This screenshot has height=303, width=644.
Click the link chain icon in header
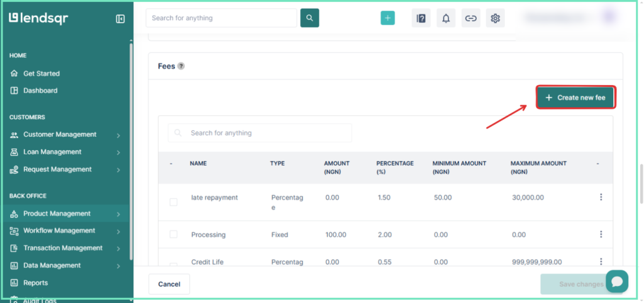click(x=470, y=18)
